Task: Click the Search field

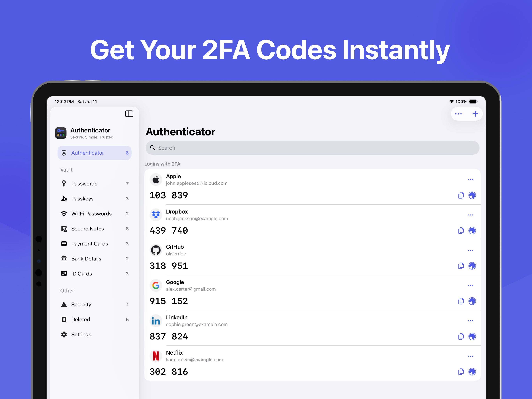Action: point(312,148)
